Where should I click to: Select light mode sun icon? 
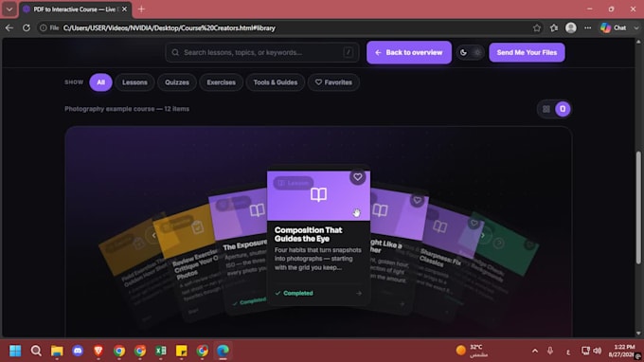click(476, 53)
